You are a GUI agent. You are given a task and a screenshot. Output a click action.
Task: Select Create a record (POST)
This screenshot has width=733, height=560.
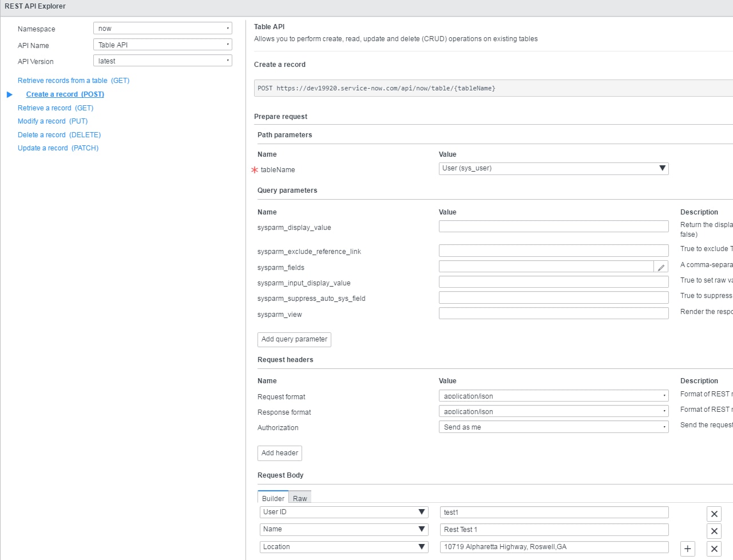point(65,94)
